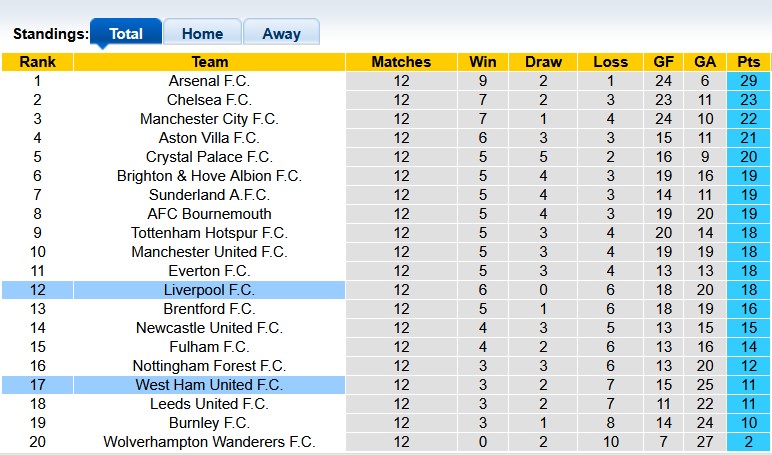Viewport: 772px width, 455px height.
Task: Click the Arsenal F.C. team name
Action: [x=209, y=81]
